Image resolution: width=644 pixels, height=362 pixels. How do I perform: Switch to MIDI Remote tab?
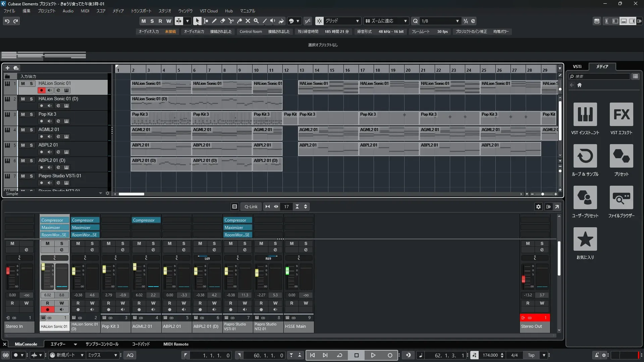(176, 344)
